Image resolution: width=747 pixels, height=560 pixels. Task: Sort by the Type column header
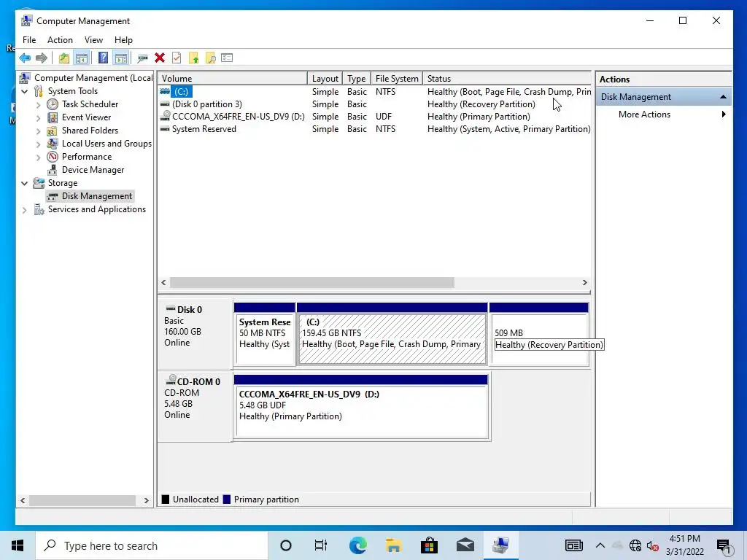(356, 79)
